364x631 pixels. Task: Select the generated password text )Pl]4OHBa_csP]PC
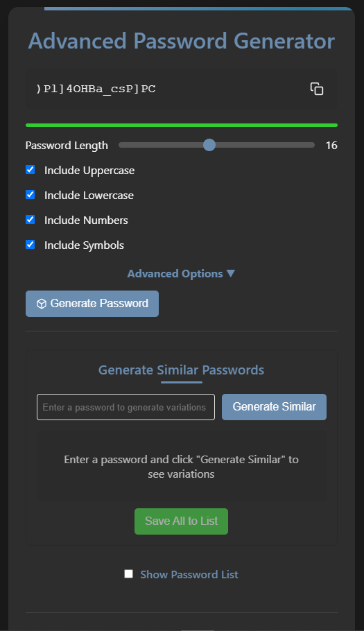pos(96,89)
